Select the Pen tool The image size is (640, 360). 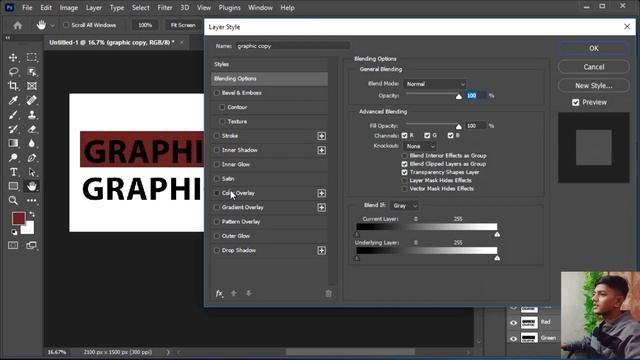pyautogui.click(x=31, y=158)
